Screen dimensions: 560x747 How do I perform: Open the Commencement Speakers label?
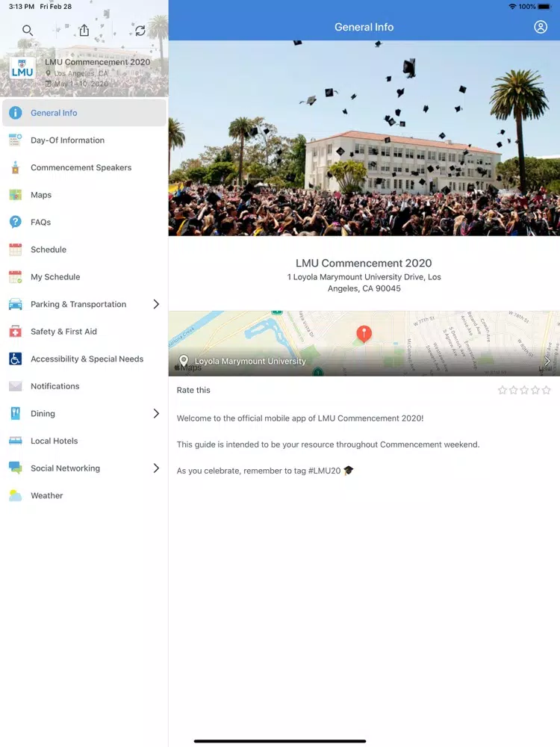[81, 167]
